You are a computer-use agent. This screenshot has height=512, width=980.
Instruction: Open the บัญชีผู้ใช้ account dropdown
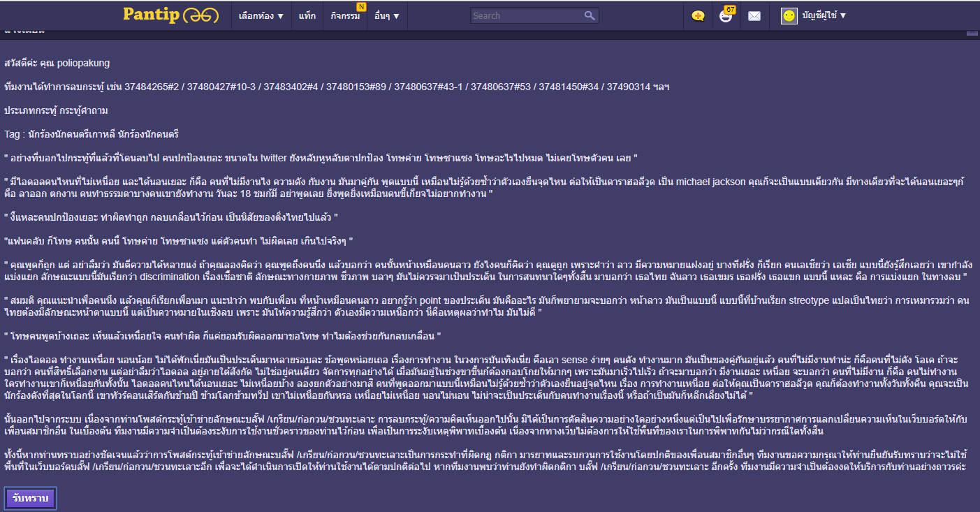(824, 15)
